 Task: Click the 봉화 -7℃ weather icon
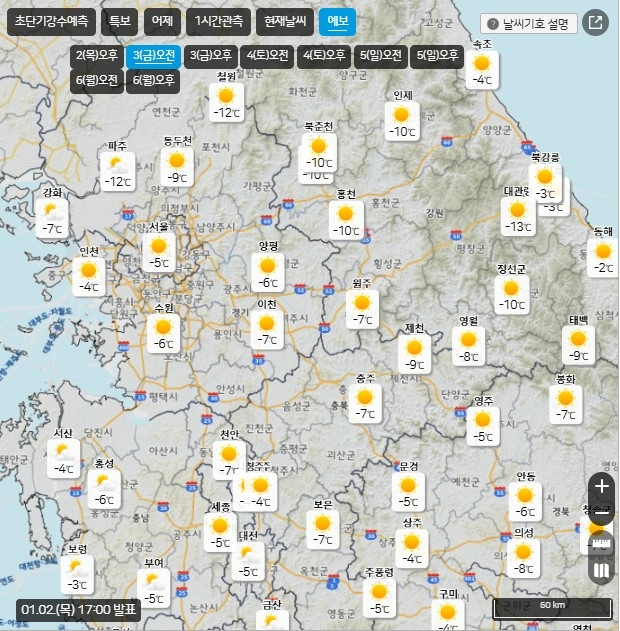pyautogui.click(x=566, y=405)
